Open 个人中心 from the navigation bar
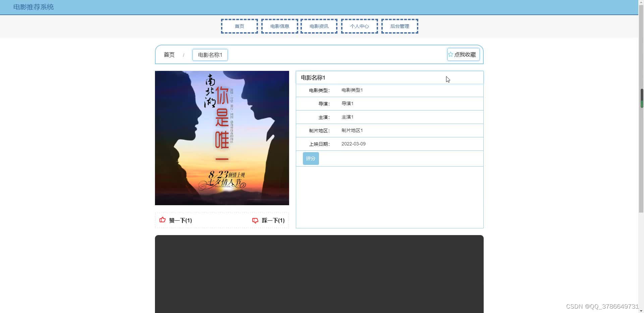The height and width of the screenshot is (313, 644). click(x=360, y=26)
